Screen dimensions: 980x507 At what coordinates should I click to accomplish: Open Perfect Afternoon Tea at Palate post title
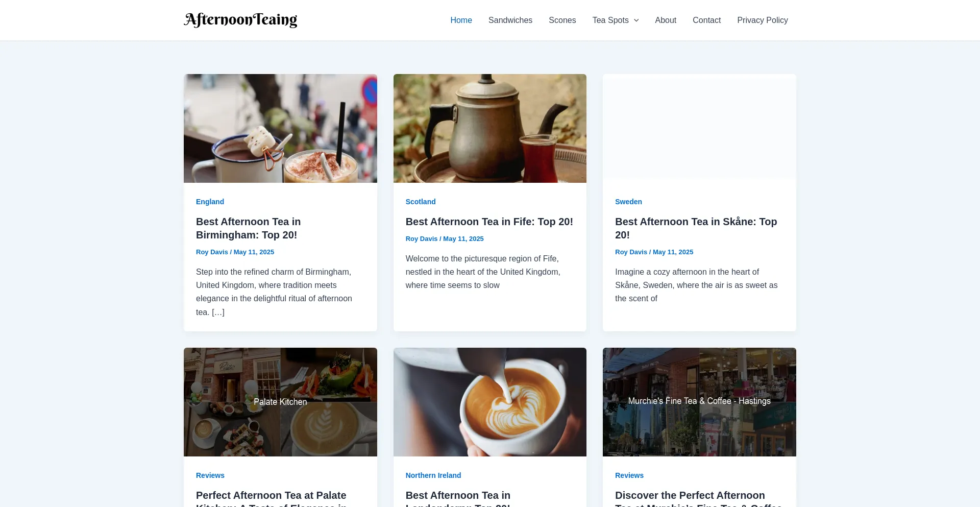271,499
